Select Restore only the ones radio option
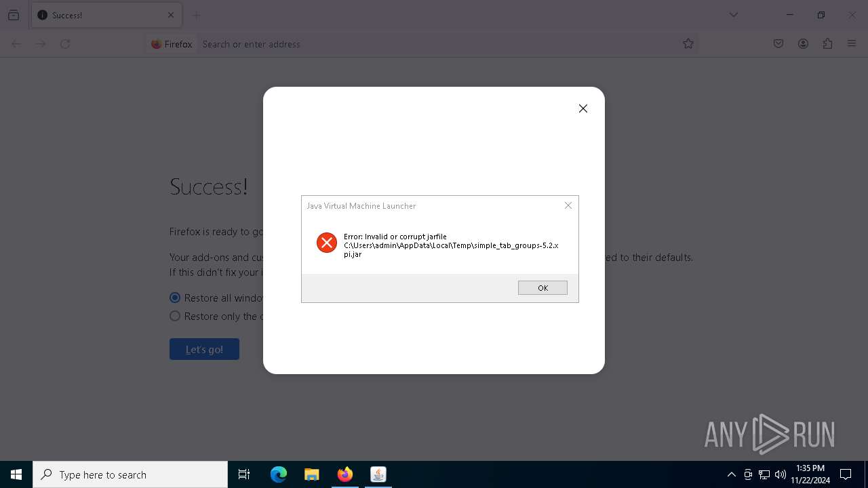This screenshot has width=868, height=488. tap(175, 316)
